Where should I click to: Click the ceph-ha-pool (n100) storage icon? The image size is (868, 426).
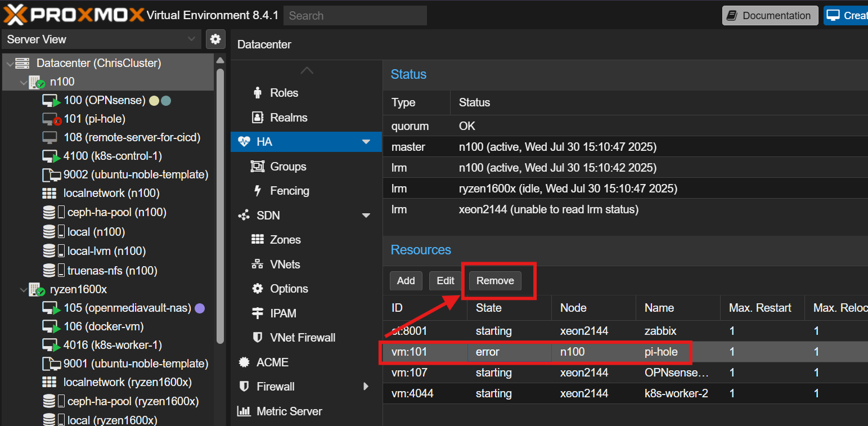(53, 213)
